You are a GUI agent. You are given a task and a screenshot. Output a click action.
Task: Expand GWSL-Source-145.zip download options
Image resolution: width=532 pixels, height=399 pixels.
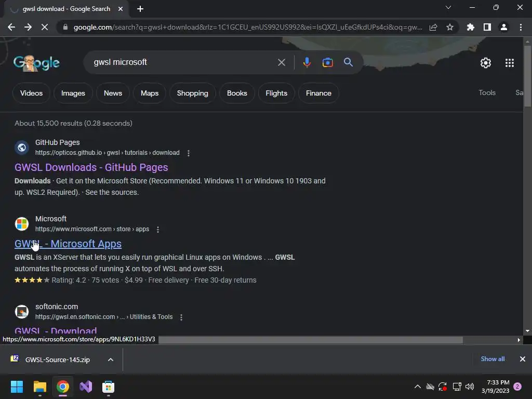(111, 360)
